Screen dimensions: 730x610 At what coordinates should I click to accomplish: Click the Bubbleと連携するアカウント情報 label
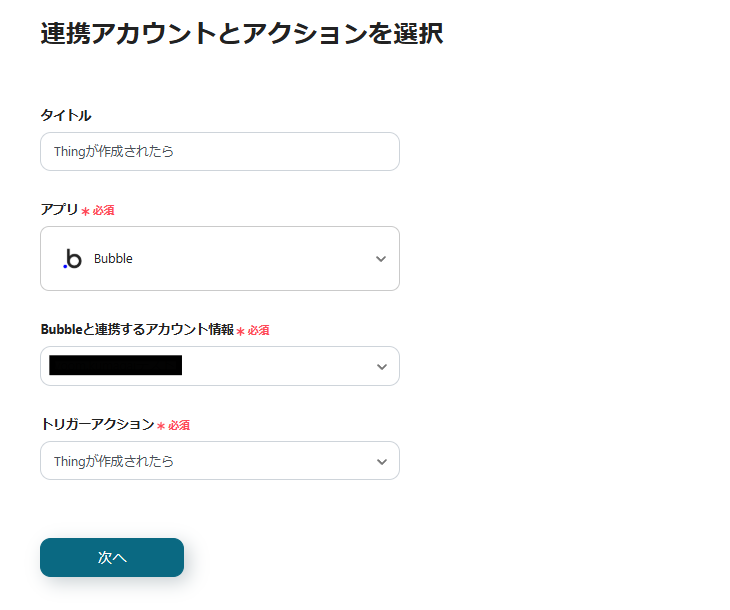click(137, 330)
